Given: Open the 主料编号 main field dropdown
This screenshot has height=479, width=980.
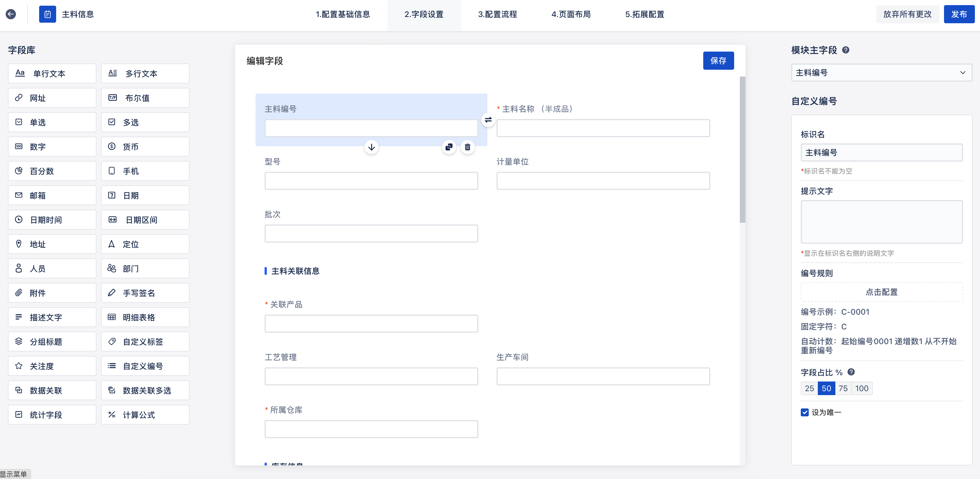Looking at the screenshot, I should (881, 73).
